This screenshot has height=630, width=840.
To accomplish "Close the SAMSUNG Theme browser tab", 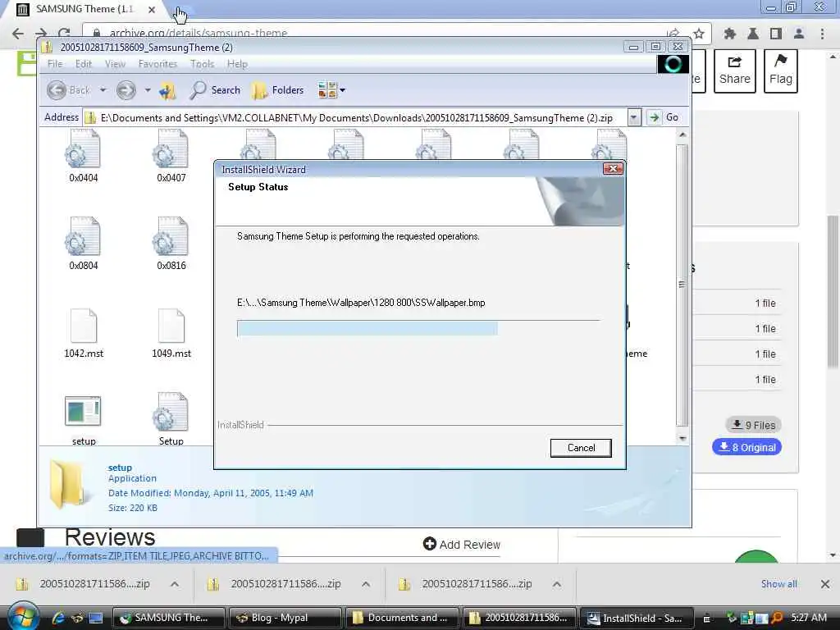I will coord(152,10).
